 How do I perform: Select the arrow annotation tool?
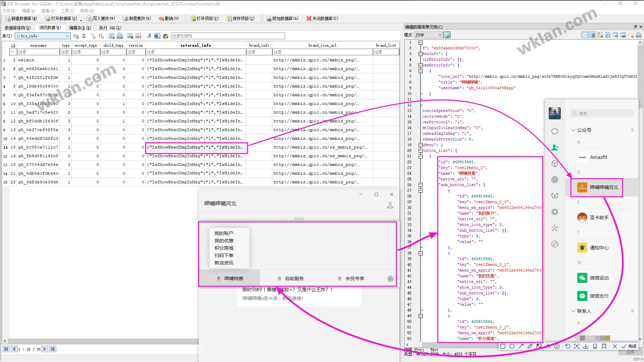point(521,346)
